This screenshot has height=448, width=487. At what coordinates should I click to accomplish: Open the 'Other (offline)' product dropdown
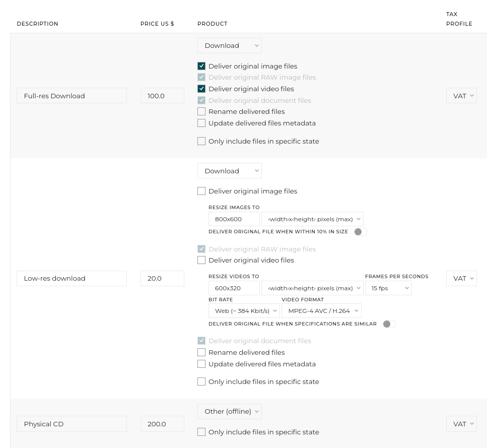(x=229, y=411)
